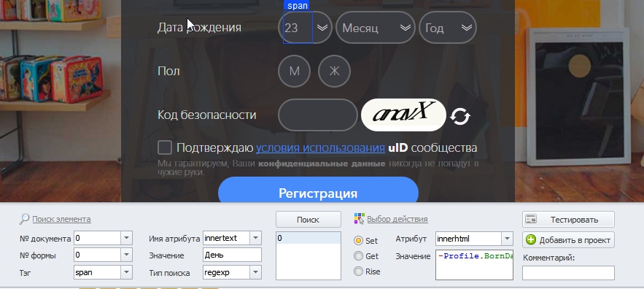
Task: Expand the Год dropdown
Action: click(x=448, y=28)
